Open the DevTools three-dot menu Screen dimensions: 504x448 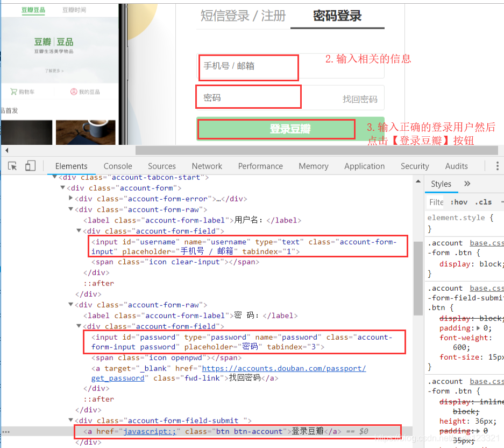click(497, 166)
